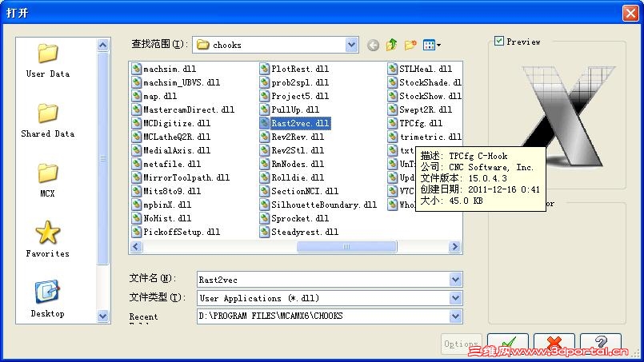
Task: Click the Options button
Action: 461,344
